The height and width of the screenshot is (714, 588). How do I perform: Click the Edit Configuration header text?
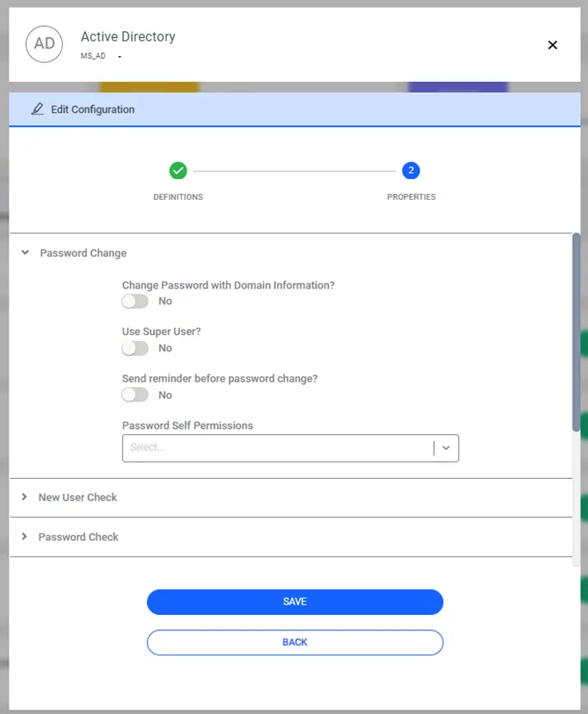(93, 109)
